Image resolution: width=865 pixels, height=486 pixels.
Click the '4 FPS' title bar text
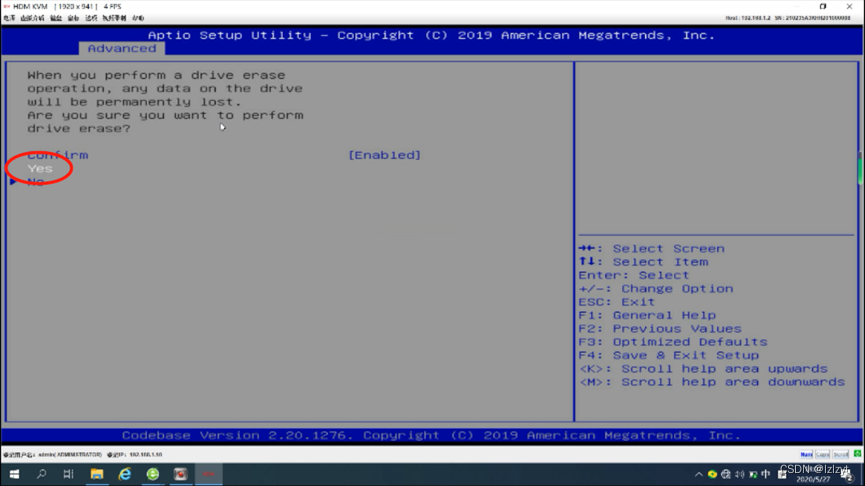113,7
